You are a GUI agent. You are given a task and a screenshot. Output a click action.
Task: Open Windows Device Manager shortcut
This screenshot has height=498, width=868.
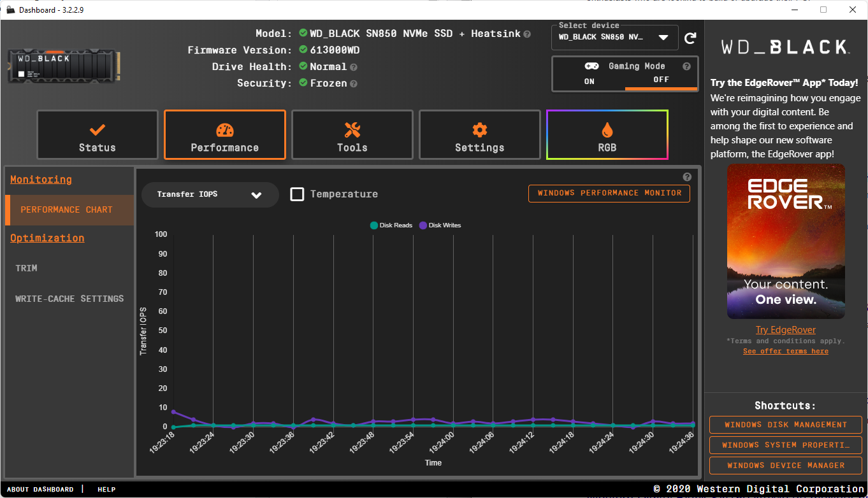[x=786, y=466]
